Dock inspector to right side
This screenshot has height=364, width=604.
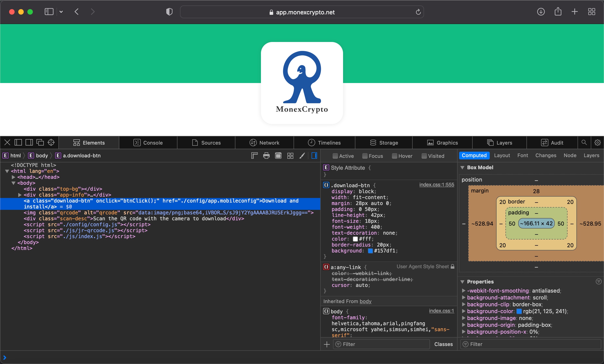[29, 142]
